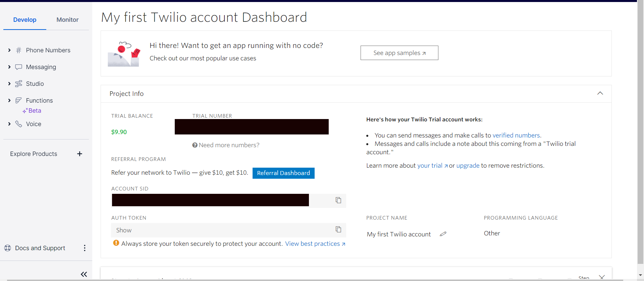
Task: Click the plus icon next to Explore Products
Action: coord(79,154)
